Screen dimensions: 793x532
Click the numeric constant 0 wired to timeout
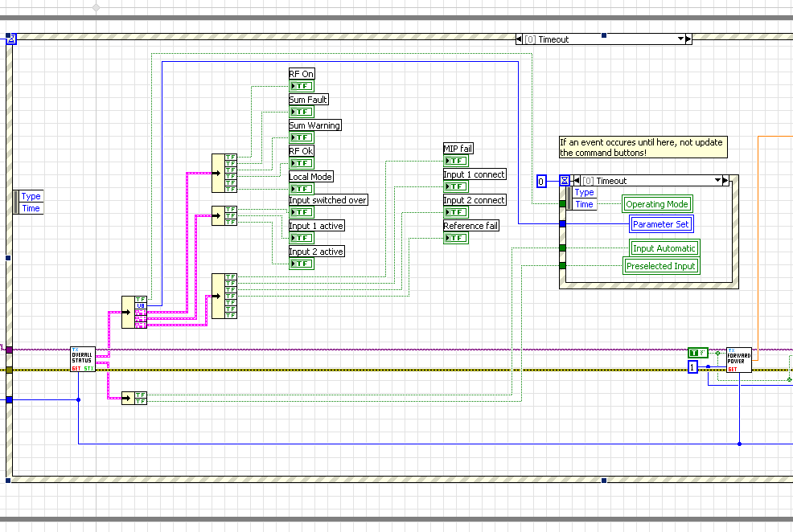coord(542,182)
